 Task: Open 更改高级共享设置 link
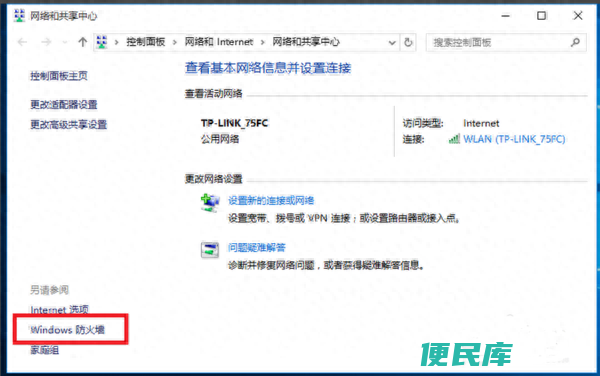click(x=68, y=124)
